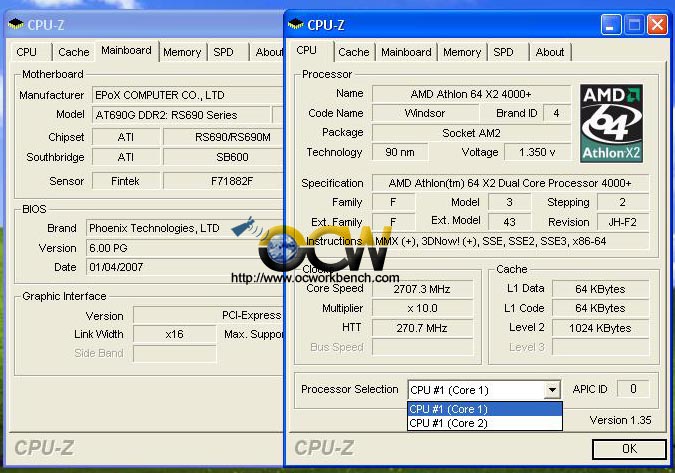Image resolution: width=675 pixels, height=473 pixels.
Task: Maximize the front CPU-Z window
Action: (x=634, y=25)
